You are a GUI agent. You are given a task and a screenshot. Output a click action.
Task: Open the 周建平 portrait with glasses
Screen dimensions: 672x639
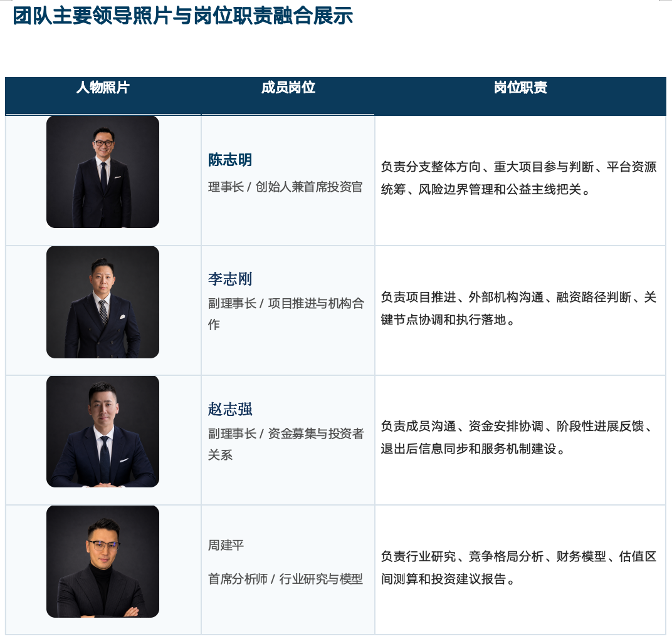(103, 561)
